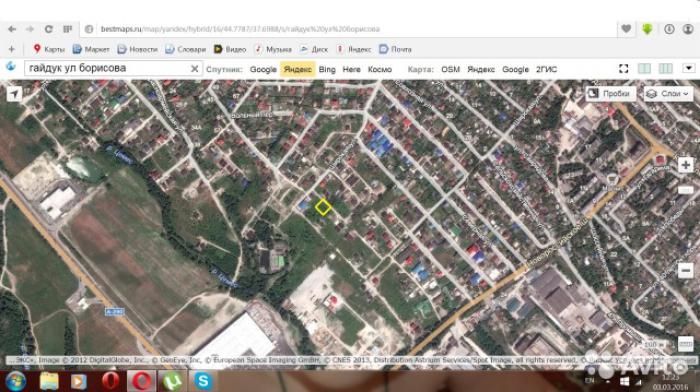This screenshot has width=700, height=392.
Task: Select the three-pane split view icon
Action: (666, 68)
